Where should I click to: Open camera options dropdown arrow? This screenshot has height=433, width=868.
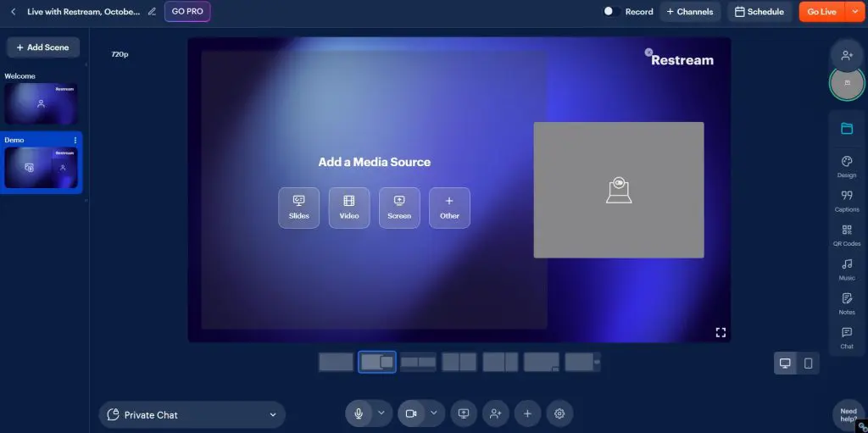tap(434, 413)
